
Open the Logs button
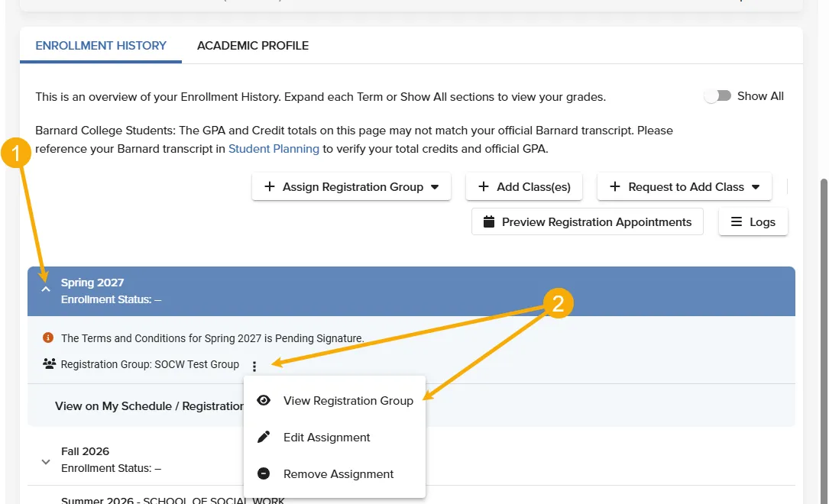coord(753,222)
